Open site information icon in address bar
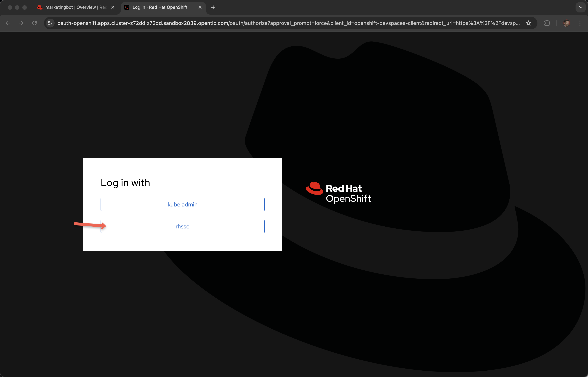This screenshot has width=588, height=377. [50, 23]
